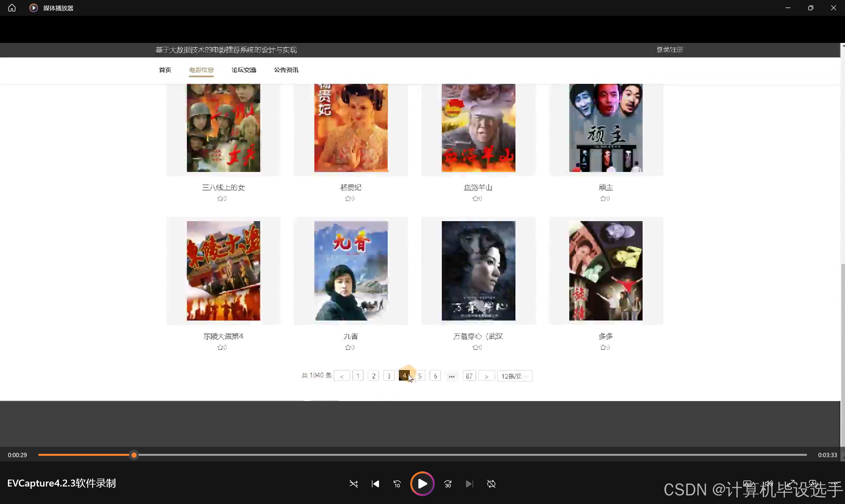Click the home icon in title bar

coord(12,8)
